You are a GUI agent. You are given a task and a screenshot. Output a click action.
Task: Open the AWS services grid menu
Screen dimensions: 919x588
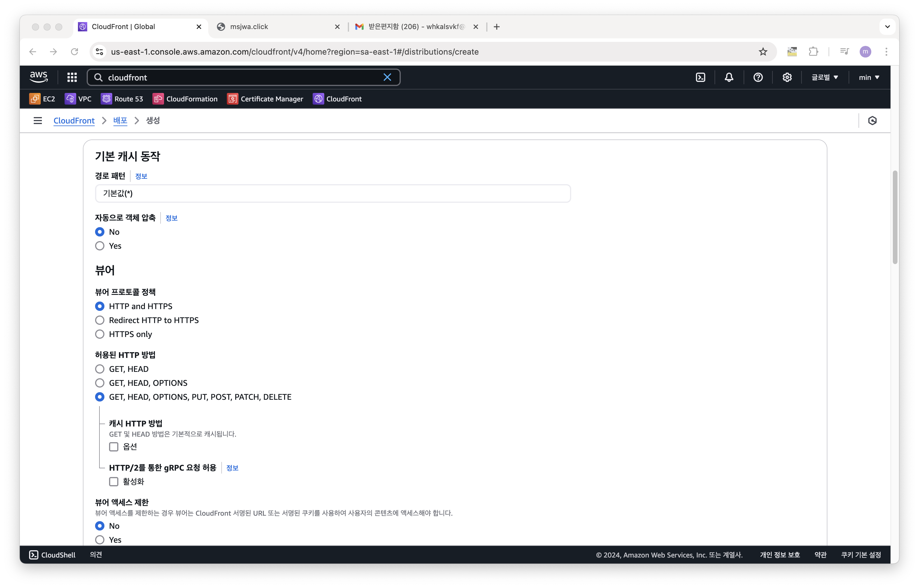pyautogui.click(x=72, y=78)
